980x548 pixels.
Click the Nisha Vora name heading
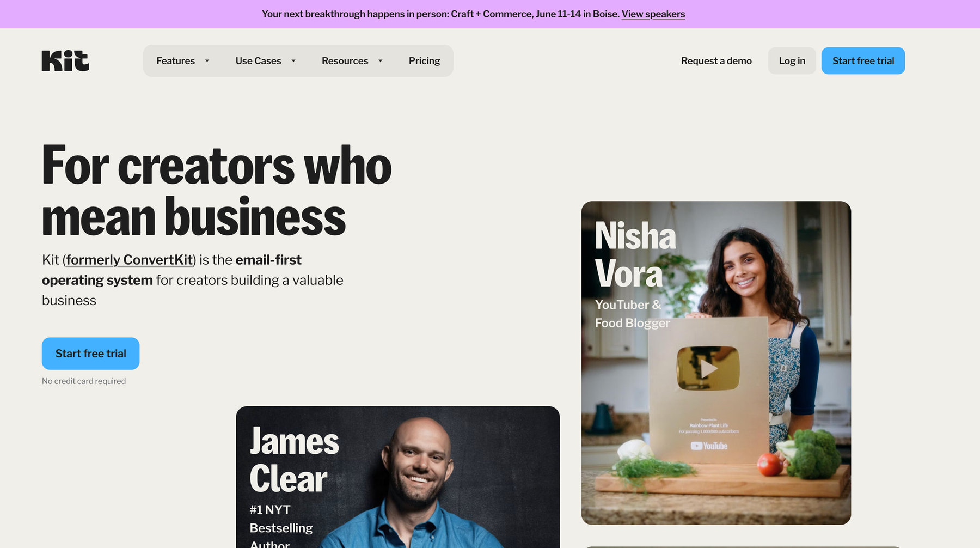pos(635,254)
